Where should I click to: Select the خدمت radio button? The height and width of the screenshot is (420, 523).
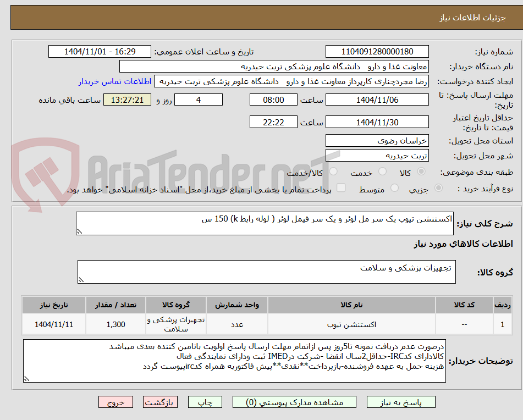point(382,172)
